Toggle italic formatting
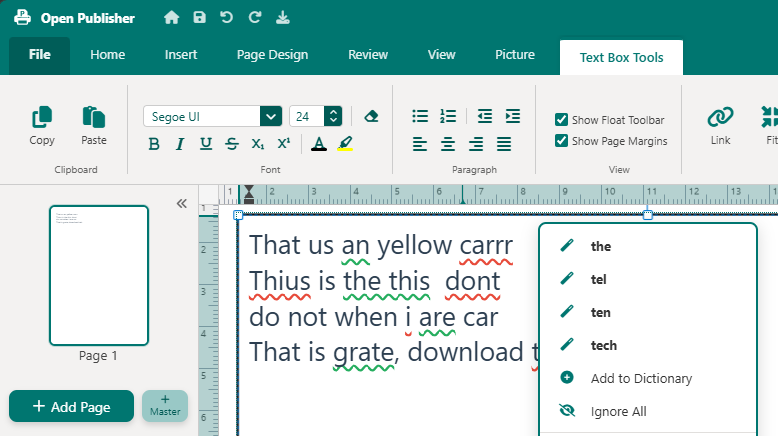 point(180,144)
